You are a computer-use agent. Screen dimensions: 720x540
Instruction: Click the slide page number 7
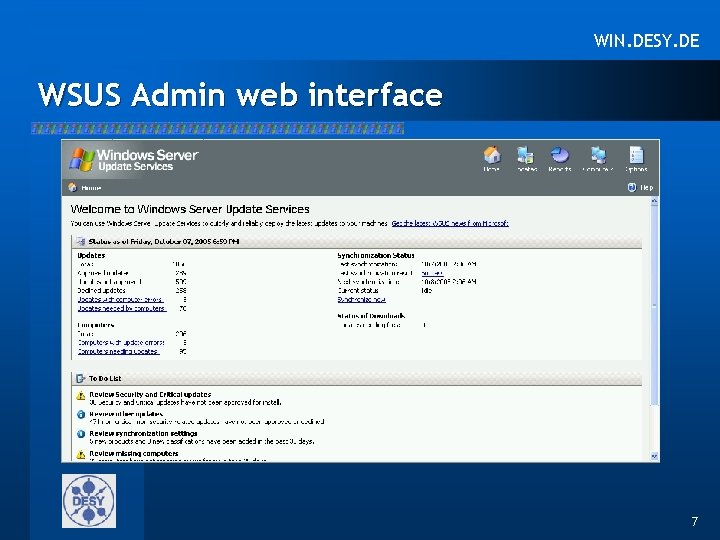694,521
